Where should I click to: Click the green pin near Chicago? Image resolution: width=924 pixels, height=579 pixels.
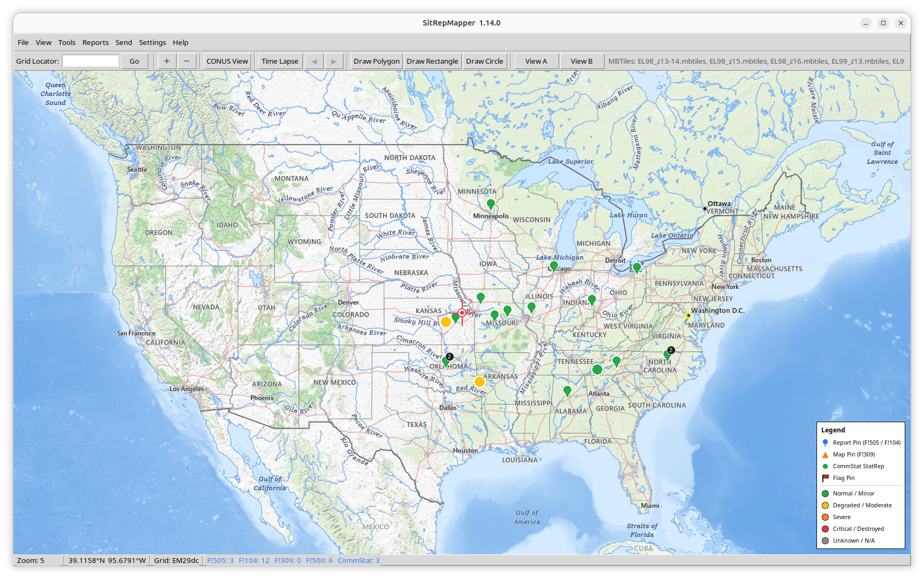(554, 266)
